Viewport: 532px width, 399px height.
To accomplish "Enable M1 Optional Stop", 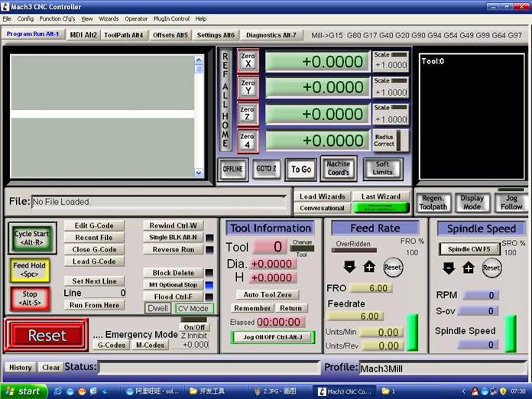I will coord(173,284).
